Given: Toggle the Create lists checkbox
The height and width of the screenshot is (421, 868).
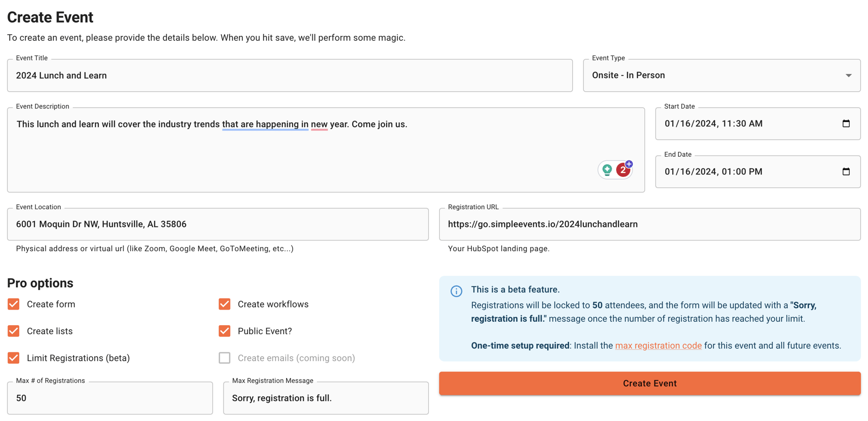Looking at the screenshot, I should [14, 331].
